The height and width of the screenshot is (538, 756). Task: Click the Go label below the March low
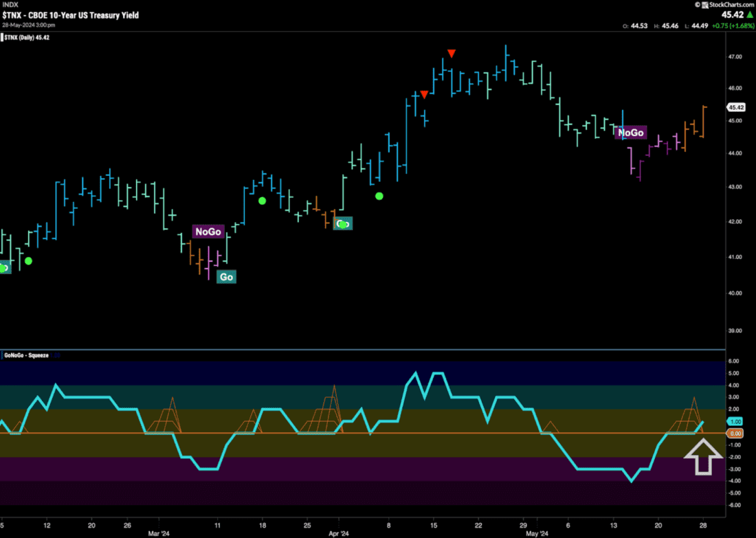[226, 277]
